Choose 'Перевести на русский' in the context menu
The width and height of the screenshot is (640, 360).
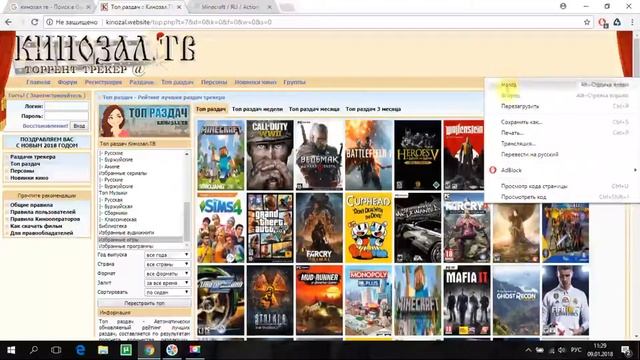562,154
